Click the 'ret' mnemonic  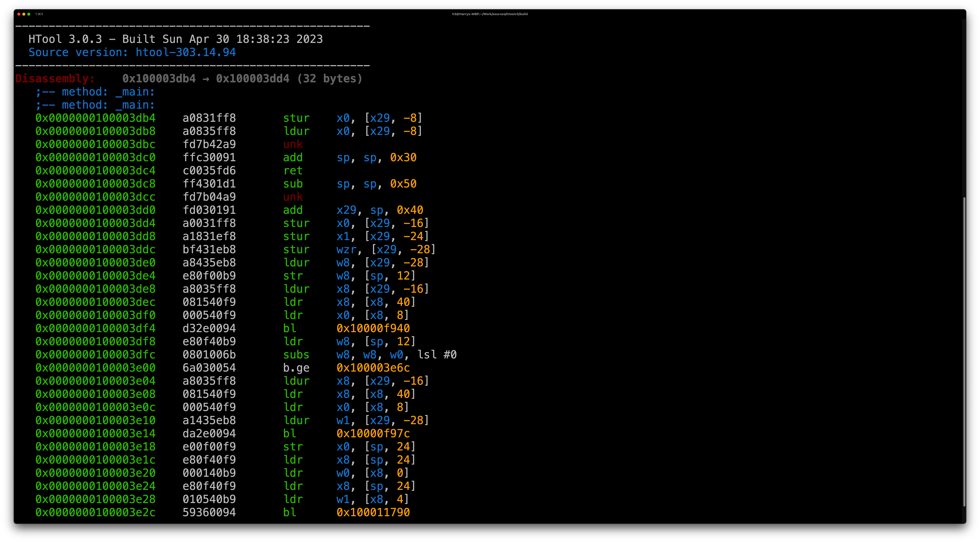[x=293, y=170]
